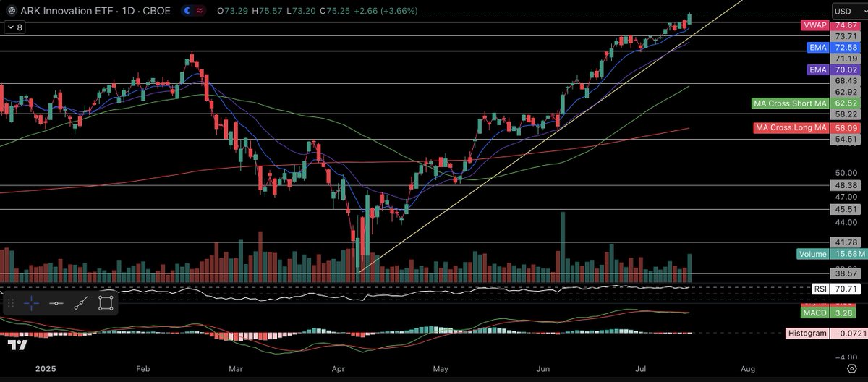Screen dimensions: 868x382
Task: Click the 68.43 price level label
Action: [x=846, y=82]
